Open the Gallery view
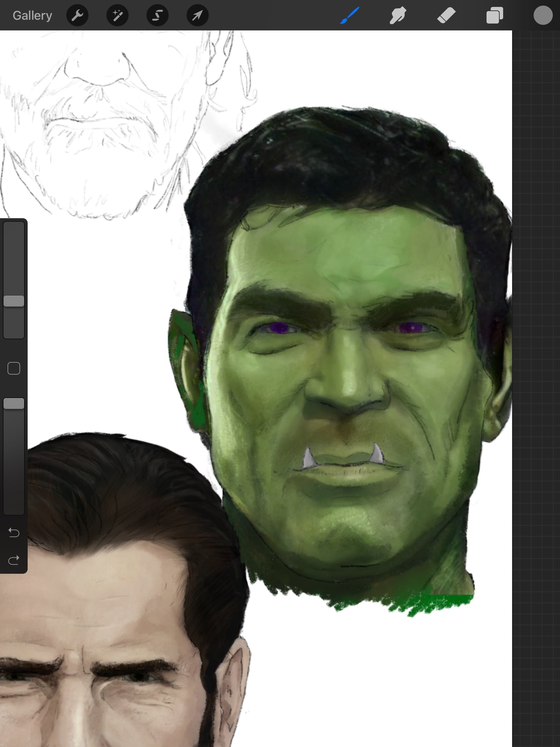Image resolution: width=560 pixels, height=747 pixels. point(32,15)
